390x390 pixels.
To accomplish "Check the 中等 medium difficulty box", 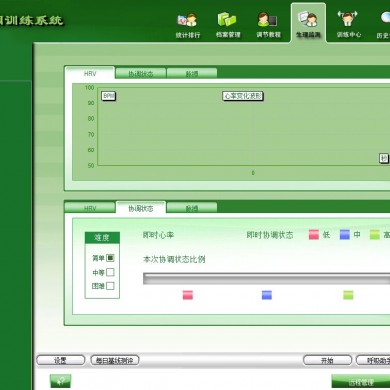I will pyautogui.click(x=110, y=272).
